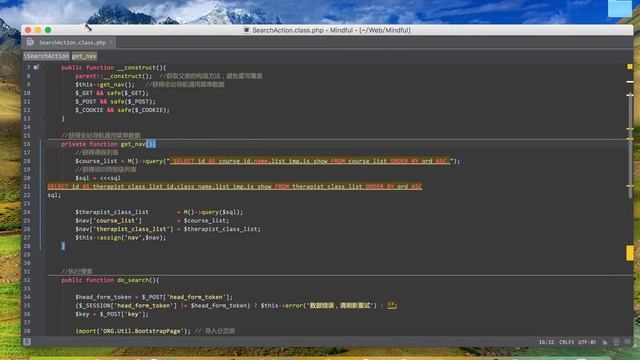This screenshot has width=640, height=360.
Task: Click the get_nav function name on line 16
Action: [x=133, y=144]
